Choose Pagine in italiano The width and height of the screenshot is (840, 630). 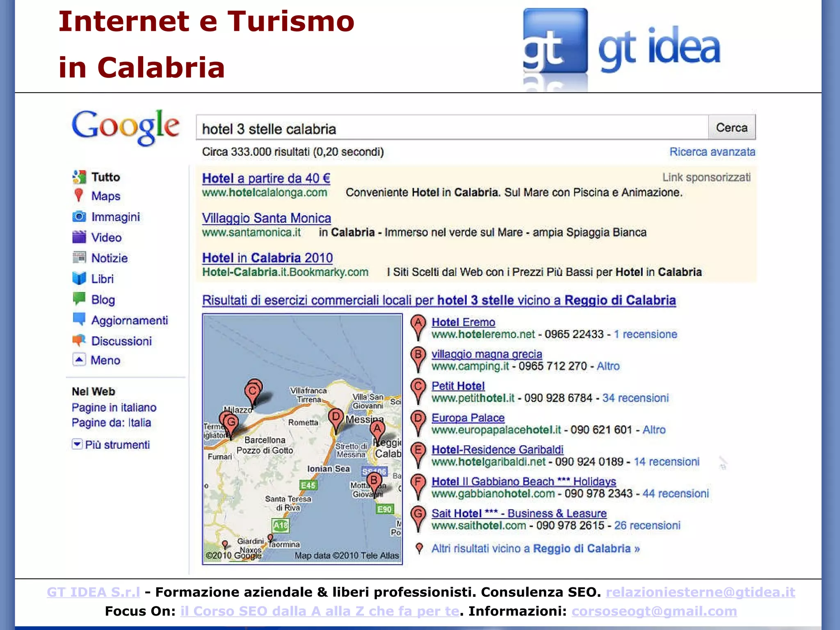[x=114, y=407]
